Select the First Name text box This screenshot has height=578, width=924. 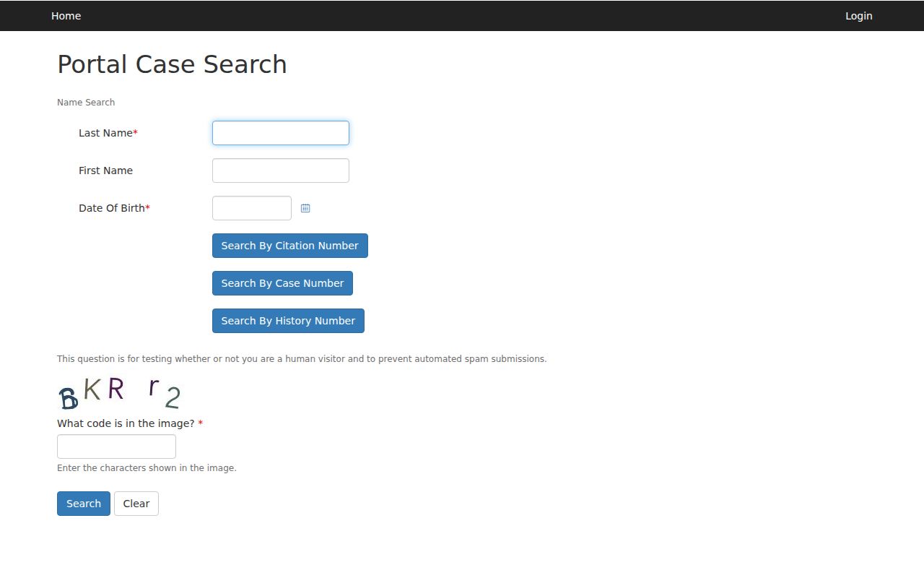click(x=281, y=171)
